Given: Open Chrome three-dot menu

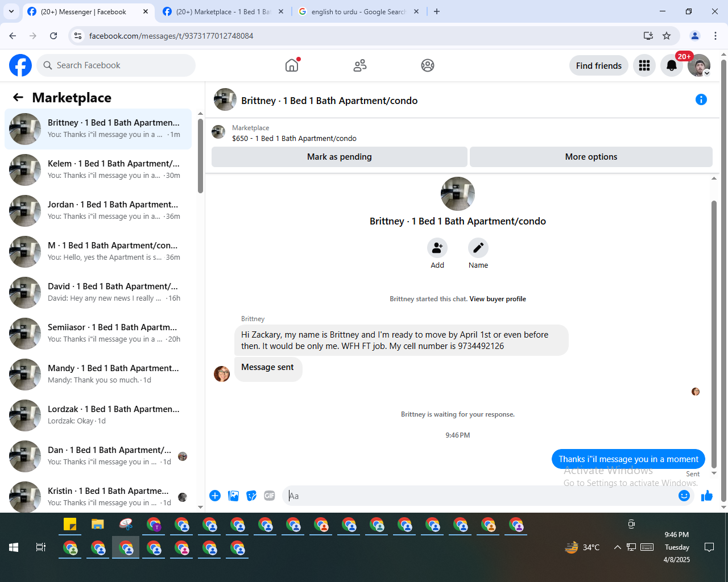Looking at the screenshot, I should tap(715, 36).
